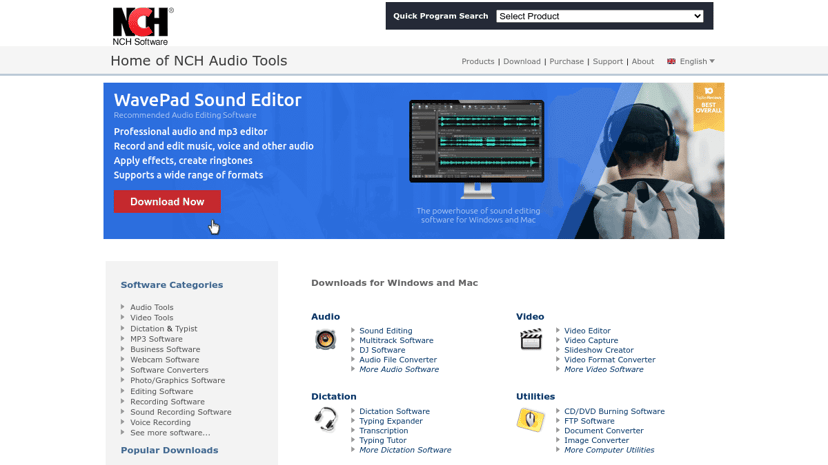Click the WavePad Sound Editor title
828x465 pixels.
coord(208,100)
